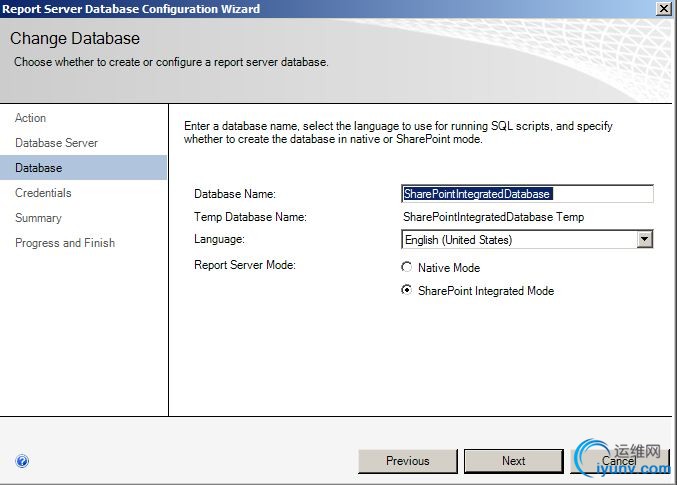Open the Language dropdown arrow
Image resolution: width=677 pixels, height=485 pixels.
pos(644,239)
